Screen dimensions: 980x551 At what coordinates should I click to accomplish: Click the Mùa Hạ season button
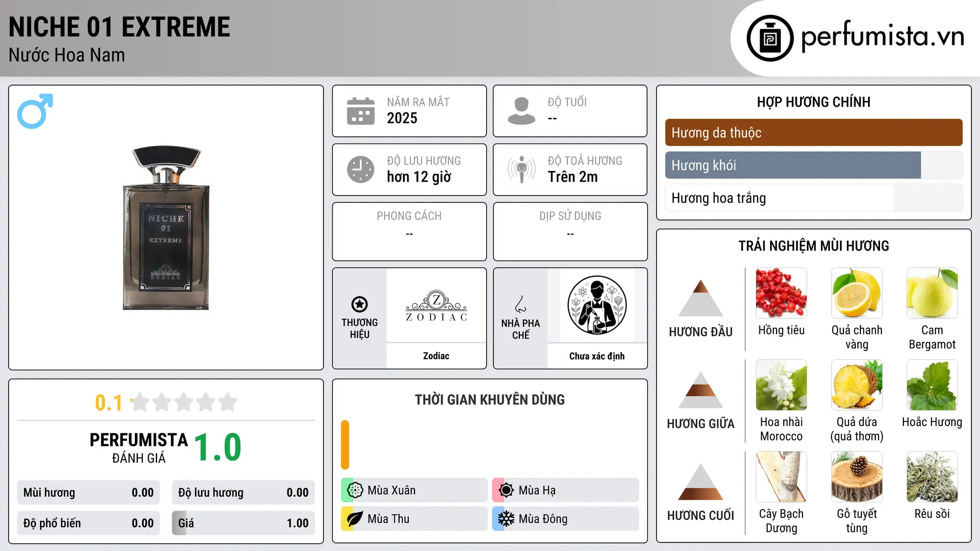[566, 490]
